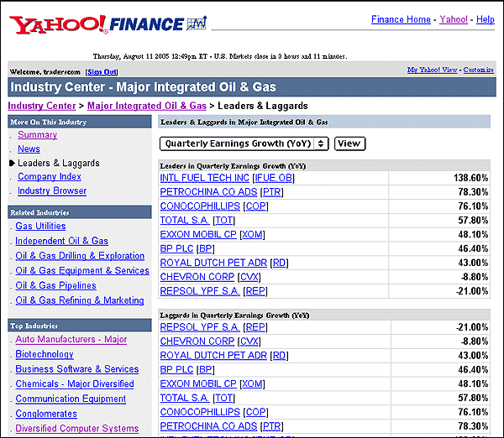Go to Gas Utilities industry
Image resolution: width=504 pixels, height=438 pixels.
40,226
